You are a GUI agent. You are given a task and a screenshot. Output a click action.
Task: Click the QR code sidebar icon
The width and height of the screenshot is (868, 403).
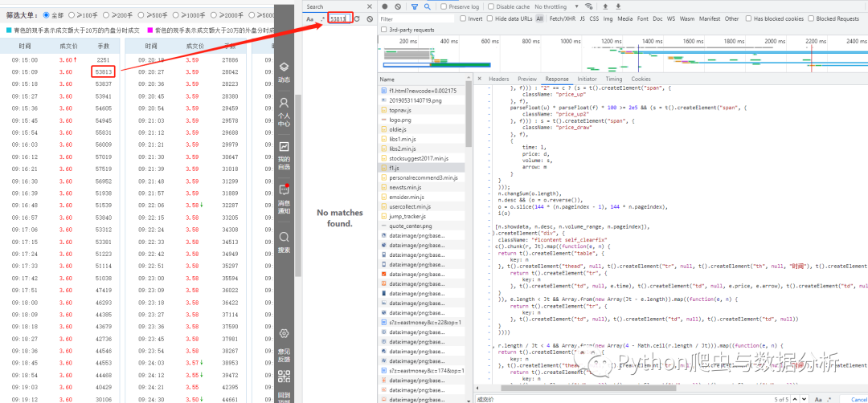pos(284,377)
